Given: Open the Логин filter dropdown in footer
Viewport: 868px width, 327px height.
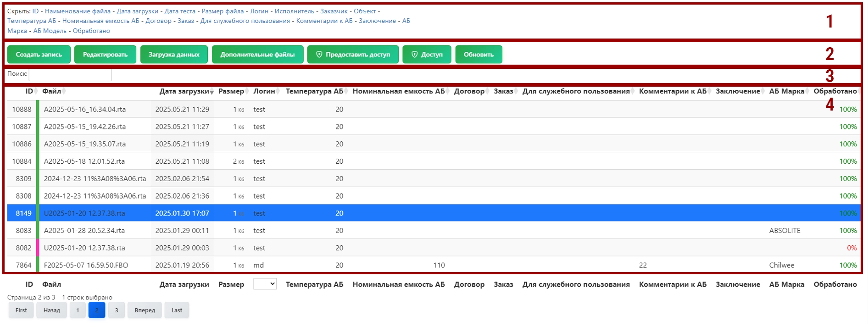Looking at the screenshot, I should 265,284.
